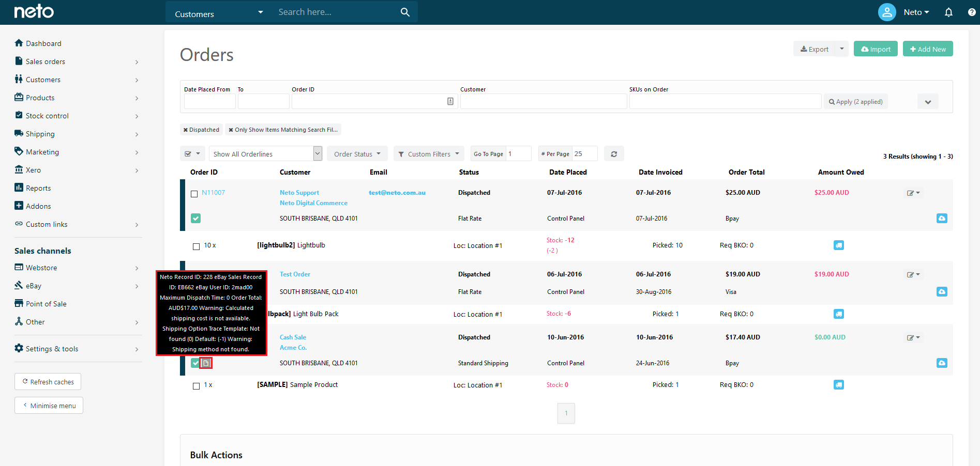Screen dimensions: 980x466
Task: Open the Order Status dropdown
Action: [357, 154]
